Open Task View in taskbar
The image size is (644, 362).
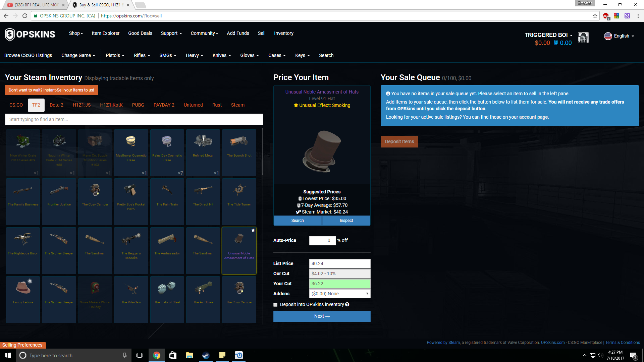(140, 355)
